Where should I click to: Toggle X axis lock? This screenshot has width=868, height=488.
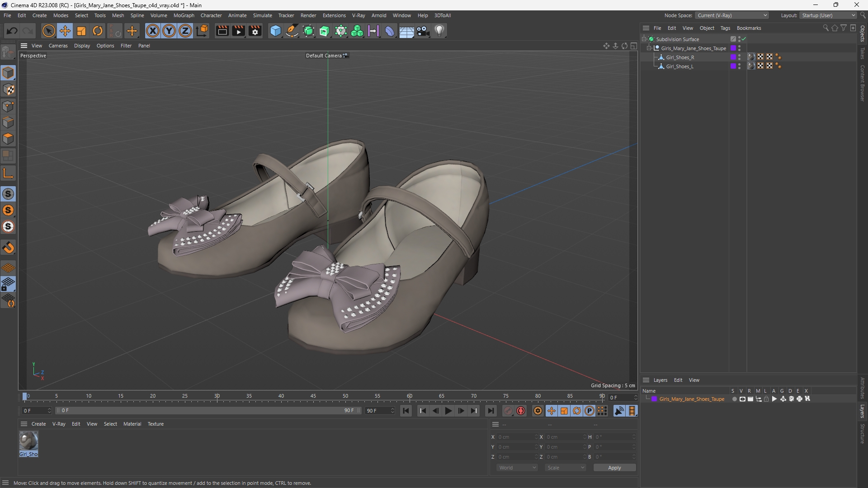pos(153,31)
